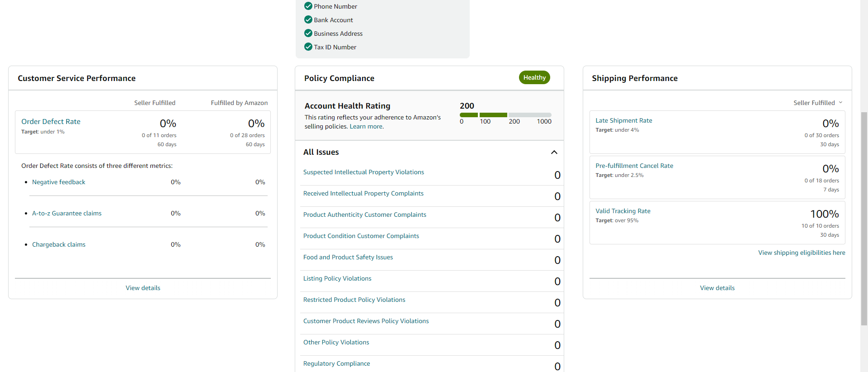Screen dimensions: 868x372
Task: Click the Customer Service Performance heading
Action: click(76, 78)
